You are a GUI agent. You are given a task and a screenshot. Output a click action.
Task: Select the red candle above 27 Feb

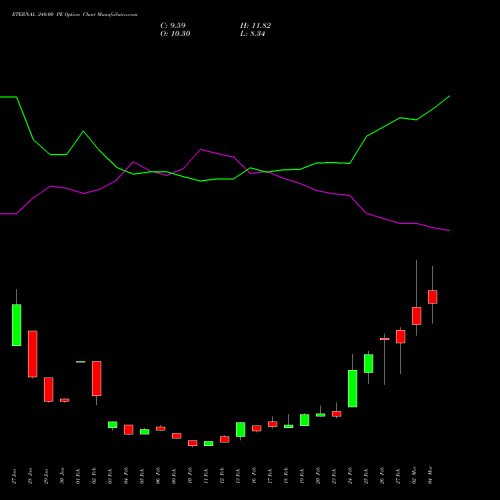(x=401, y=337)
